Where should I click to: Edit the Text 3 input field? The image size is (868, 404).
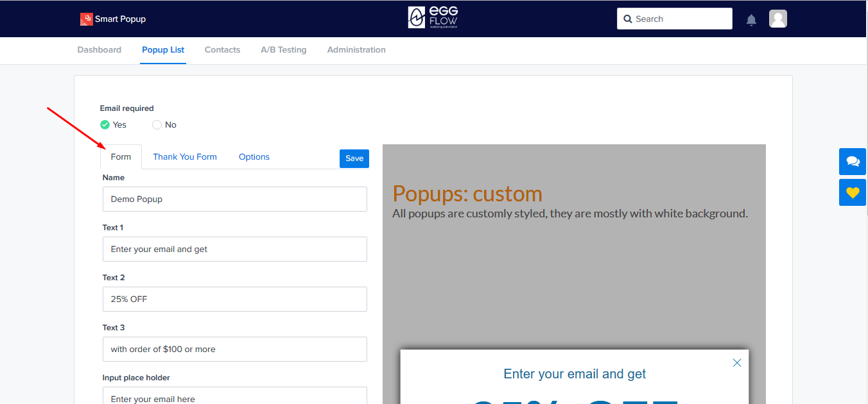pos(235,349)
